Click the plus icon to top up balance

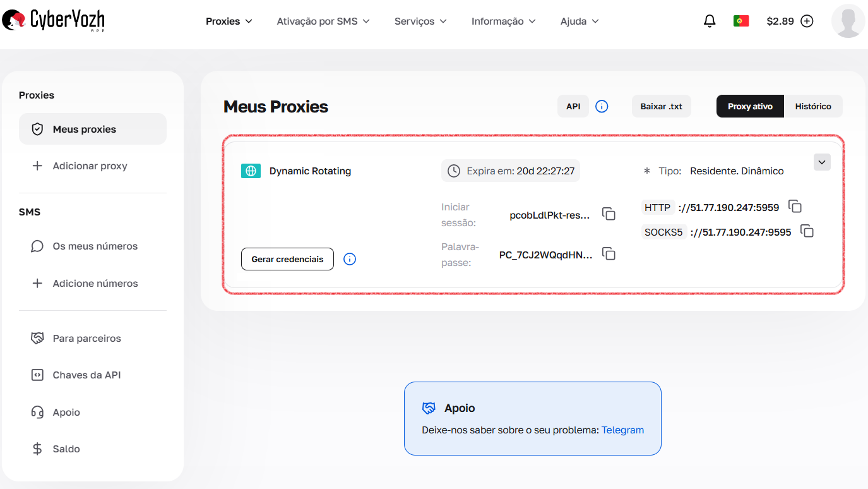click(807, 21)
